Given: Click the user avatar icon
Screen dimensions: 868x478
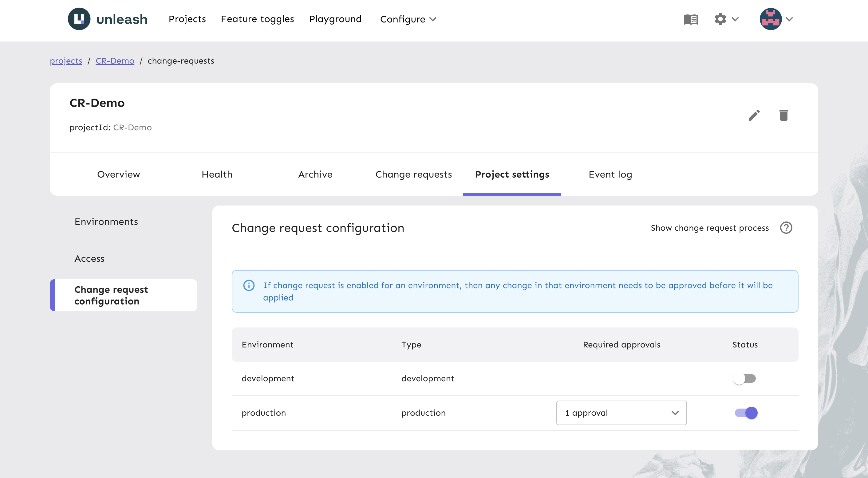Looking at the screenshot, I should pos(771,19).
